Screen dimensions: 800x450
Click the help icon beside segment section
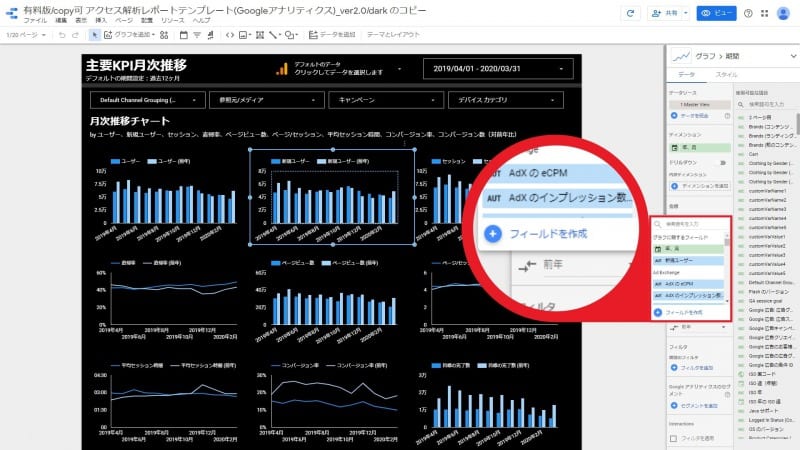click(727, 394)
